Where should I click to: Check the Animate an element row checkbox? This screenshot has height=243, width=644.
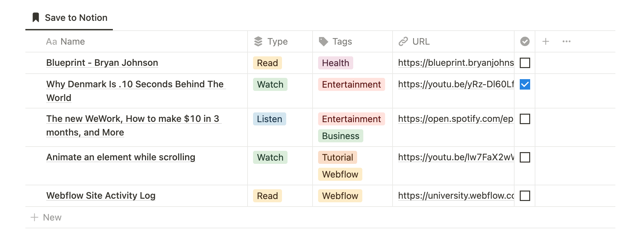(525, 157)
